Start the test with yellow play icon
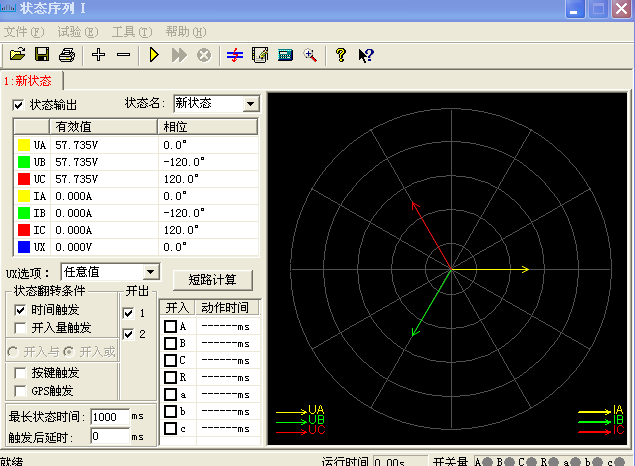The width and height of the screenshot is (635, 466). [x=154, y=55]
